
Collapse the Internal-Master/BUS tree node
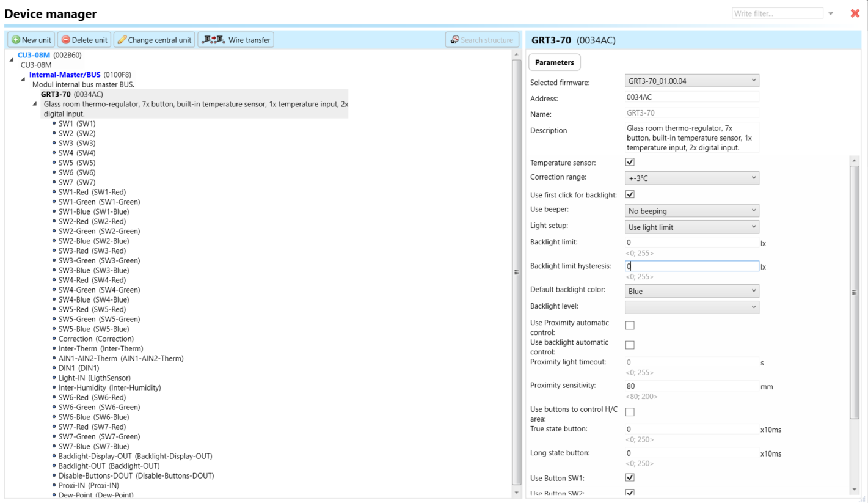(23, 79)
